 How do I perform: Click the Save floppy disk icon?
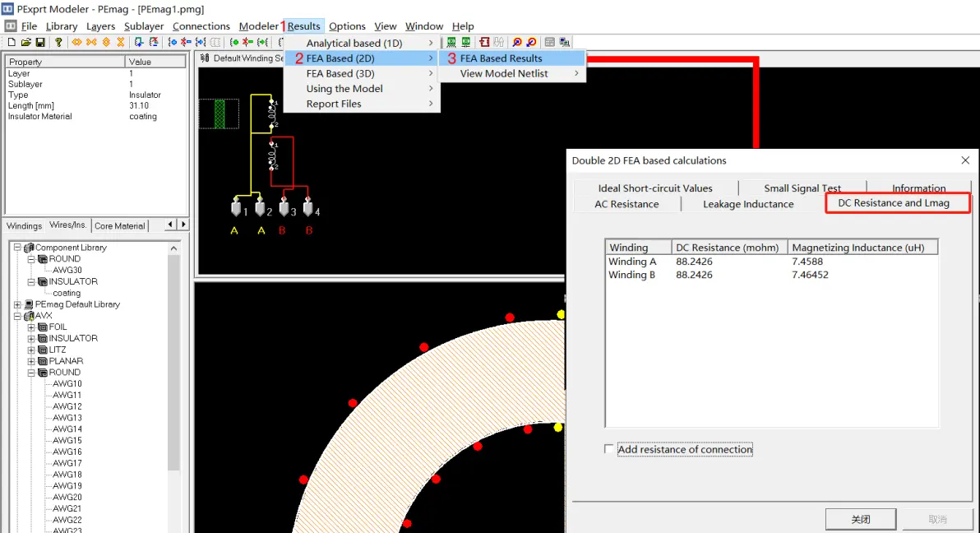click(39, 42)
